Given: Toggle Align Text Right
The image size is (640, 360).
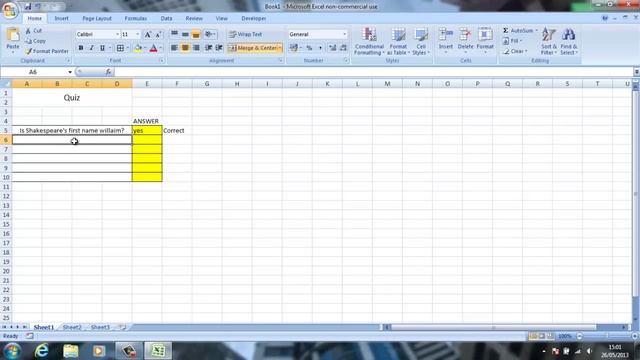Looking at the screenshot, I should click(196, 48).
